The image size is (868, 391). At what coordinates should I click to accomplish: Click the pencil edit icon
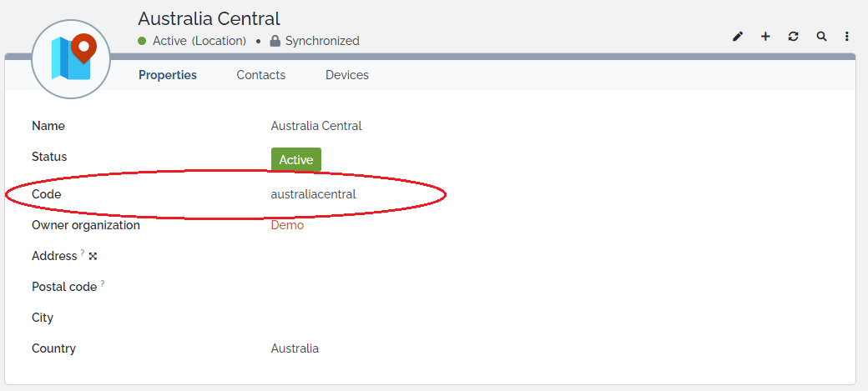738,37
